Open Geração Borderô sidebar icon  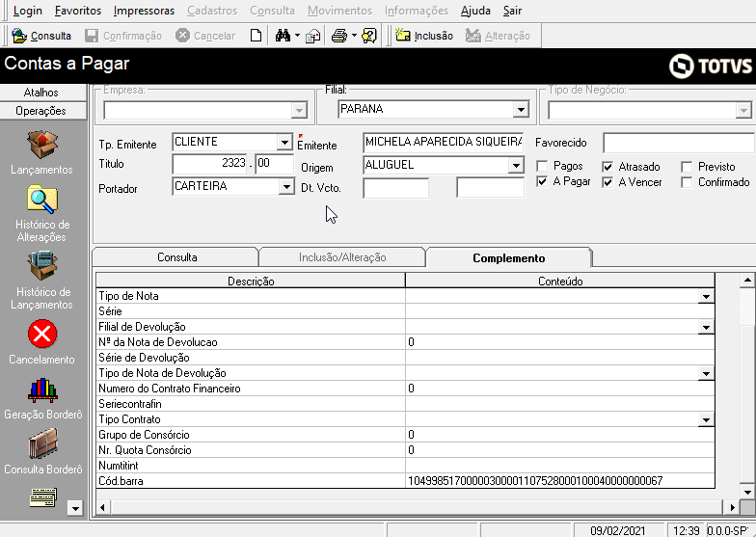(42, 389)
